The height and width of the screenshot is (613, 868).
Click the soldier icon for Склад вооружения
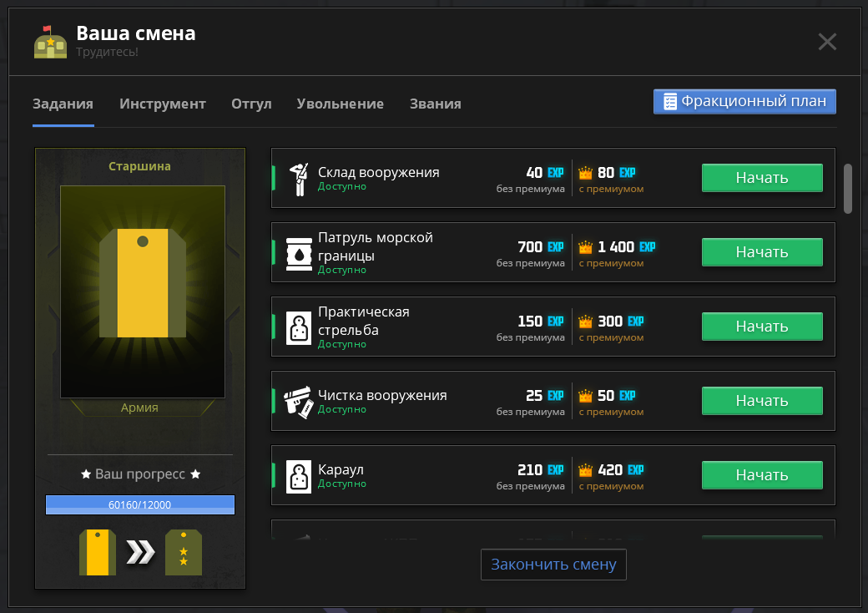[x=299, y=179]
